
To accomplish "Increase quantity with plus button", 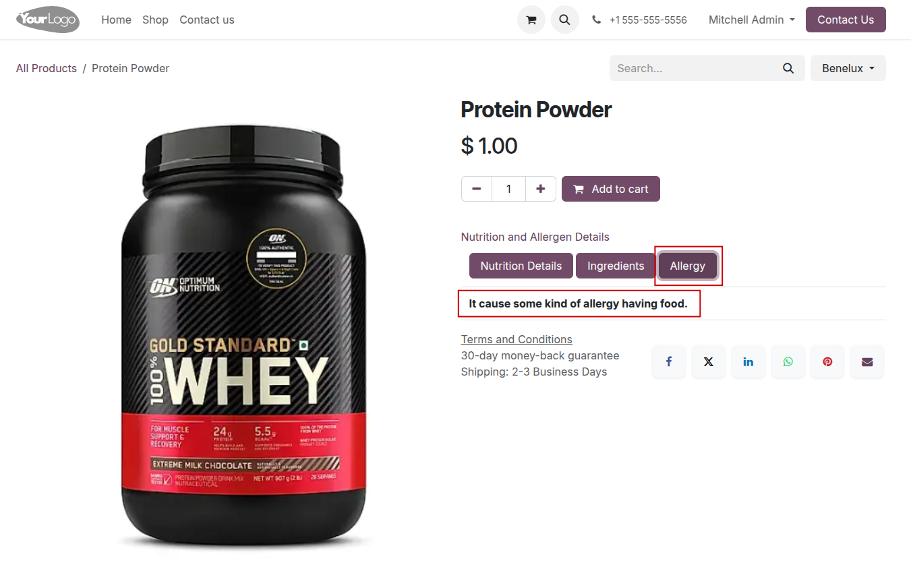I will 540,189.
